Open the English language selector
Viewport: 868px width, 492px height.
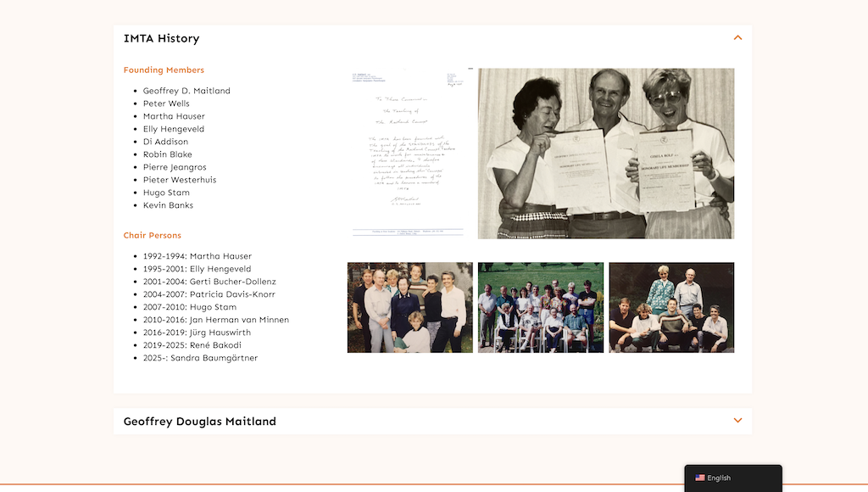[x=733, y=478]
